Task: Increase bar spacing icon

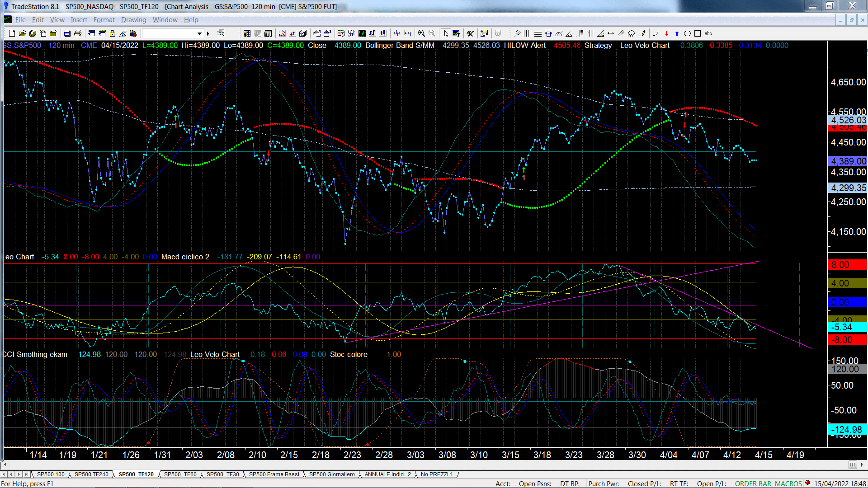Action: [407, 33]
